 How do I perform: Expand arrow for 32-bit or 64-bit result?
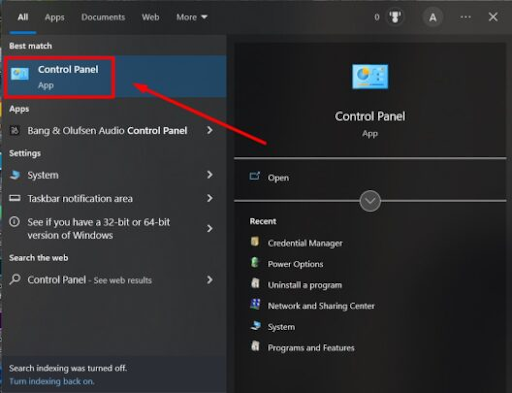(x=210, y=228)
